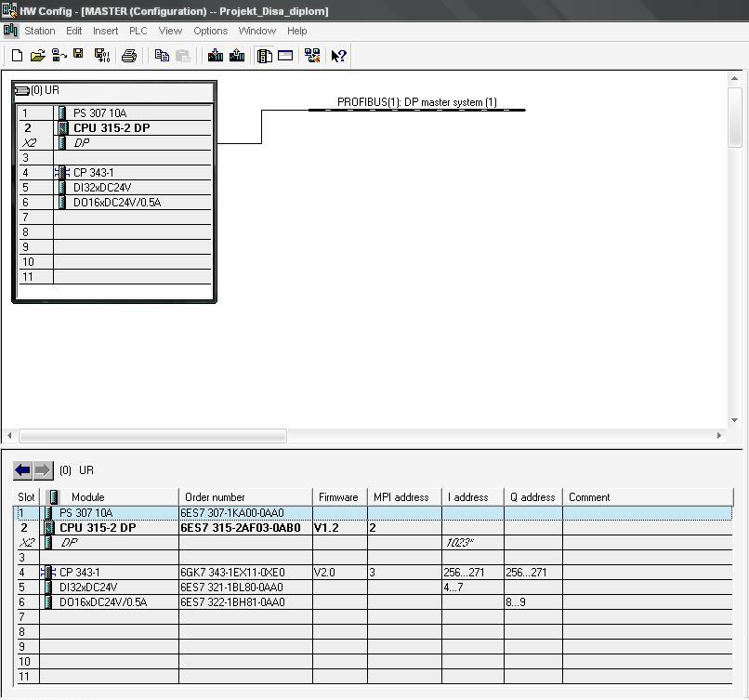Click the horizontal scrollbar thumb

(x=152, y=436)
